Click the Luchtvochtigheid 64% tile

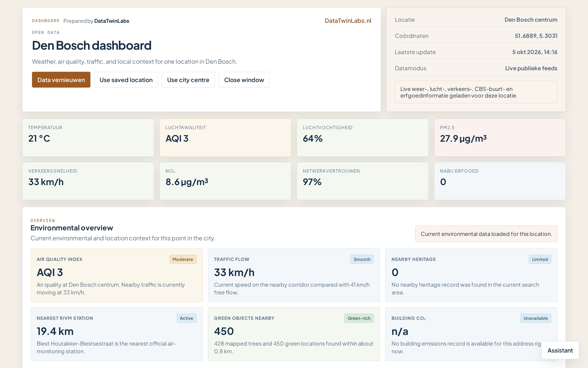tap(363, 137)
